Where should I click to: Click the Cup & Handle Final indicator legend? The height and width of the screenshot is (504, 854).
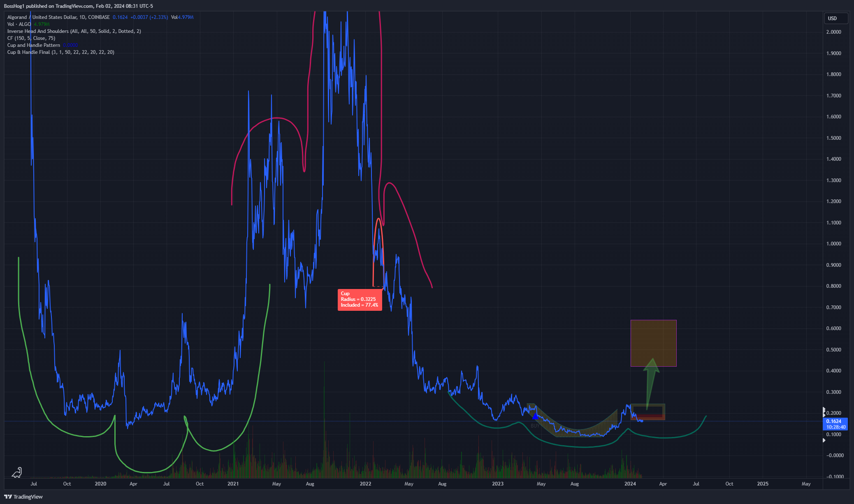pyautogui.click(x=61, y=52)
